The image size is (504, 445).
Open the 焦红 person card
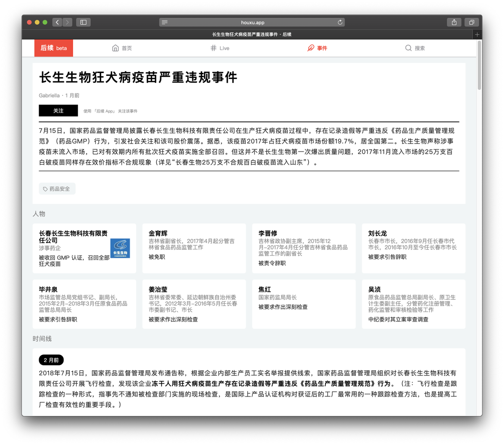(304, 304)
